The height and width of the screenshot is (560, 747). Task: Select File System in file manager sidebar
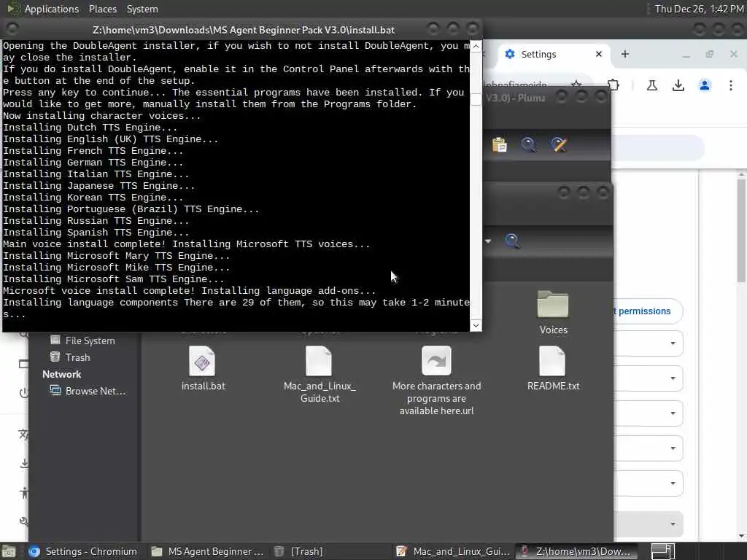pos(82,341)
